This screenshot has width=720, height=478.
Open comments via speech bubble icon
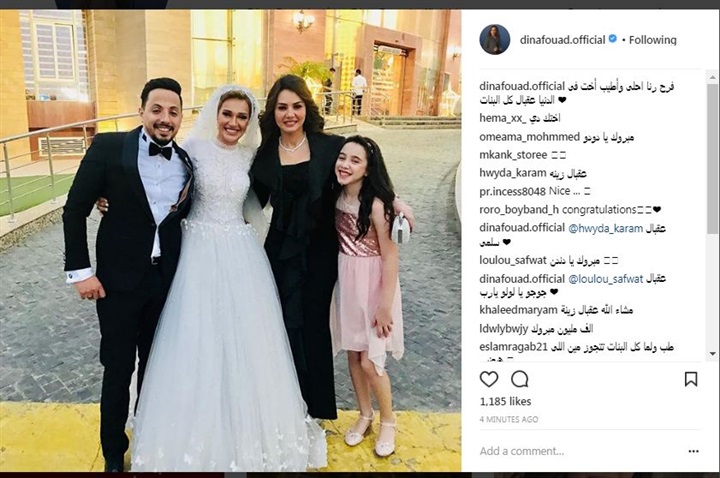[520, 379]
